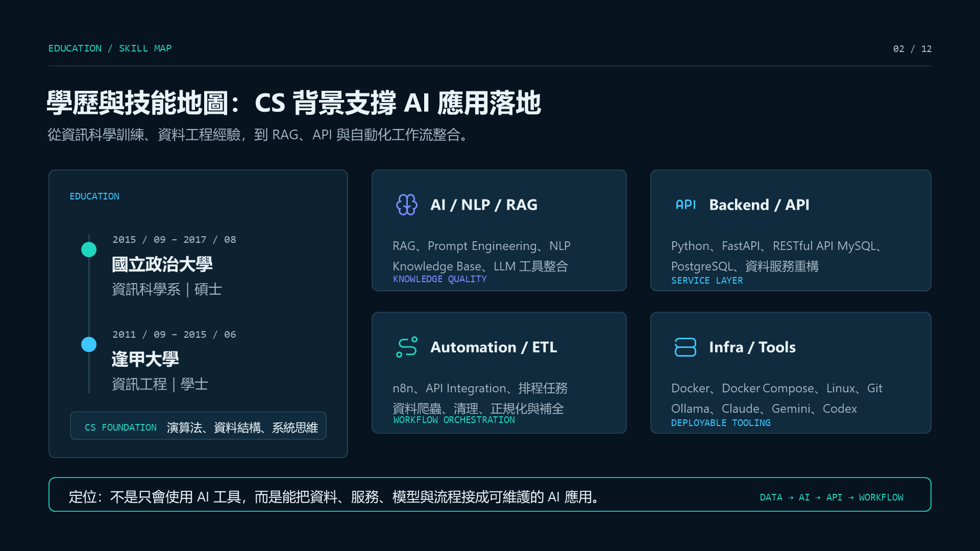Click the Automation / ETL card title
Viewport: 980px width, 551px height.
coord(494,347)
